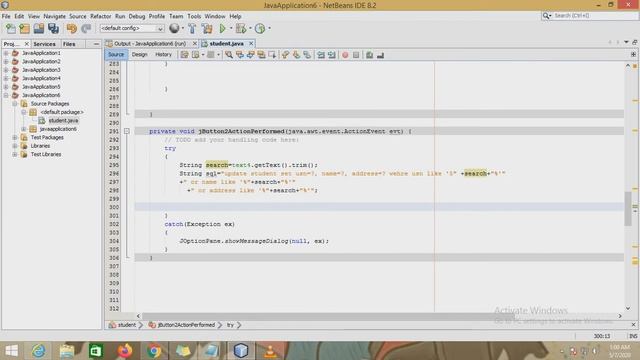This screenshot has height=360, width=640.
Task: Open the Run Project dropdown arrow
Action: pyautogui.click(x=231, y=28)
